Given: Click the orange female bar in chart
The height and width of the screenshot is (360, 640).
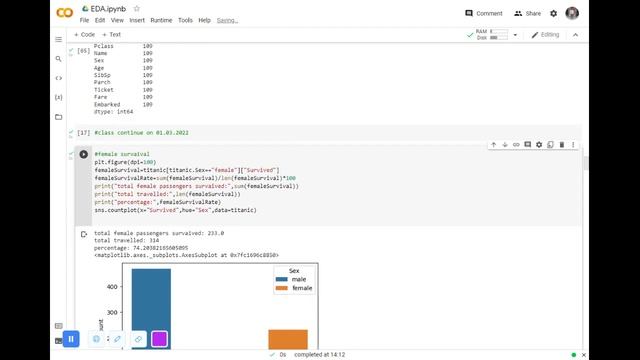Looking at the screenshot, I should [x=288, y=340].
